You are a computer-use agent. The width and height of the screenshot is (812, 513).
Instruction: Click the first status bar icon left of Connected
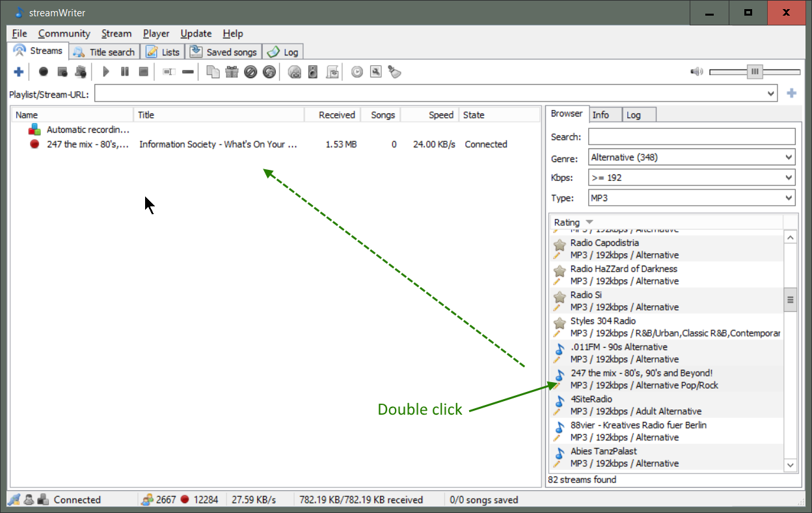click(x=14, y=500)
